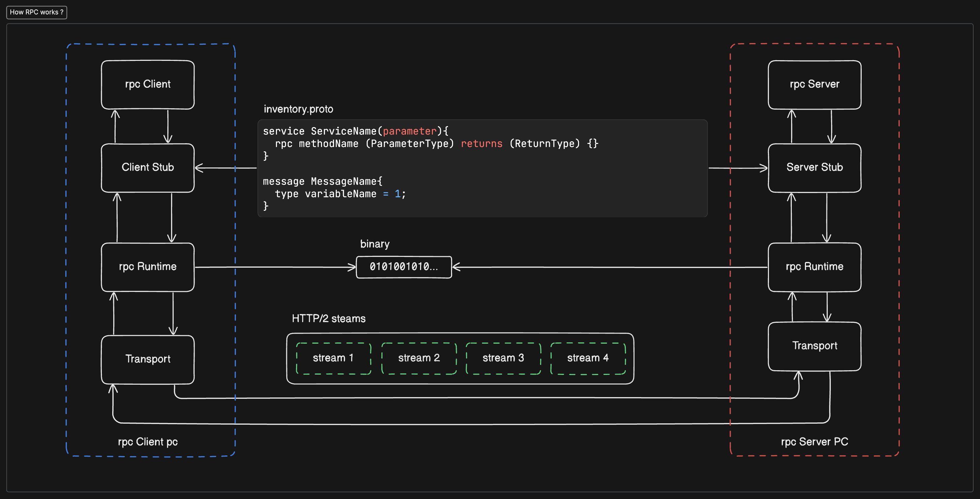Screen dimensions: 980x499
Task: Click the stream 3 dashed box
Action: 503,358
